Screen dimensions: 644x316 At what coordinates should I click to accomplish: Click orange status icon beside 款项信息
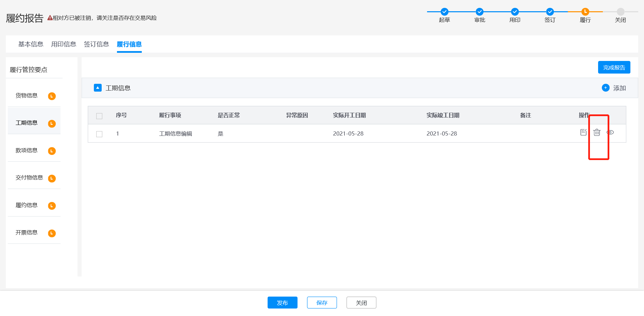(x=52, y=151)
